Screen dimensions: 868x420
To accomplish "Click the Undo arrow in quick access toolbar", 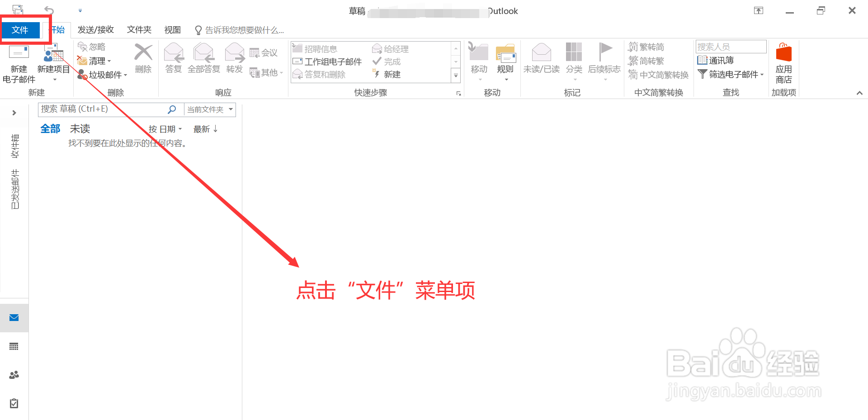I will tap(49, 10).
